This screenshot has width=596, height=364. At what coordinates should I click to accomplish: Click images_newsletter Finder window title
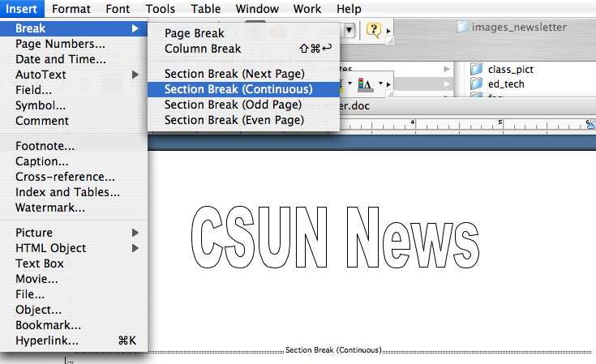[x=512, y=27]
